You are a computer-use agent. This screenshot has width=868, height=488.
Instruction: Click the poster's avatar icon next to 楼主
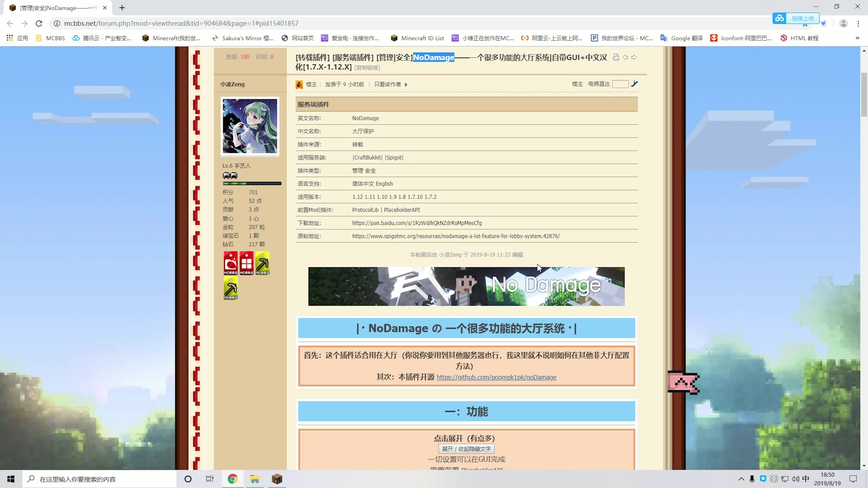(299, 84)
